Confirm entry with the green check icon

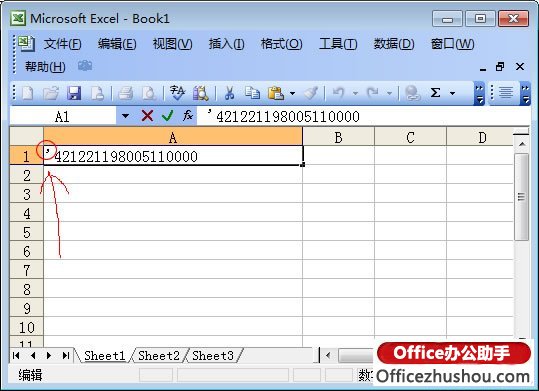(167, 116)
